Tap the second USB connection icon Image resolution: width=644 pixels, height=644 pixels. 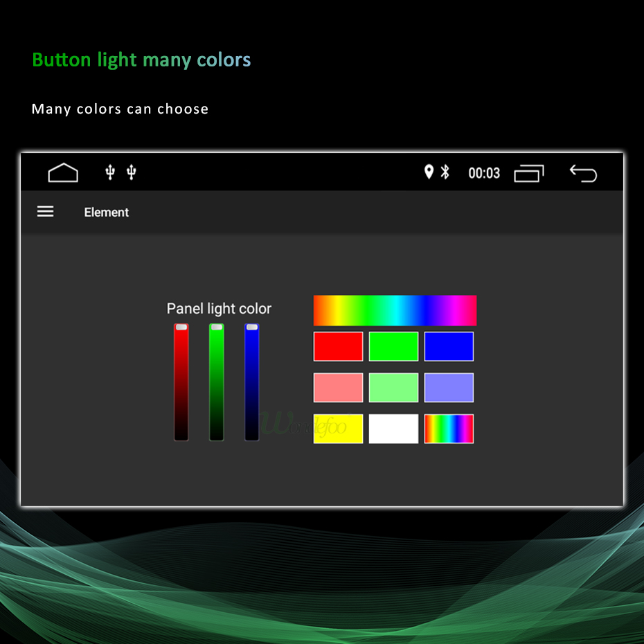(132, 172)
